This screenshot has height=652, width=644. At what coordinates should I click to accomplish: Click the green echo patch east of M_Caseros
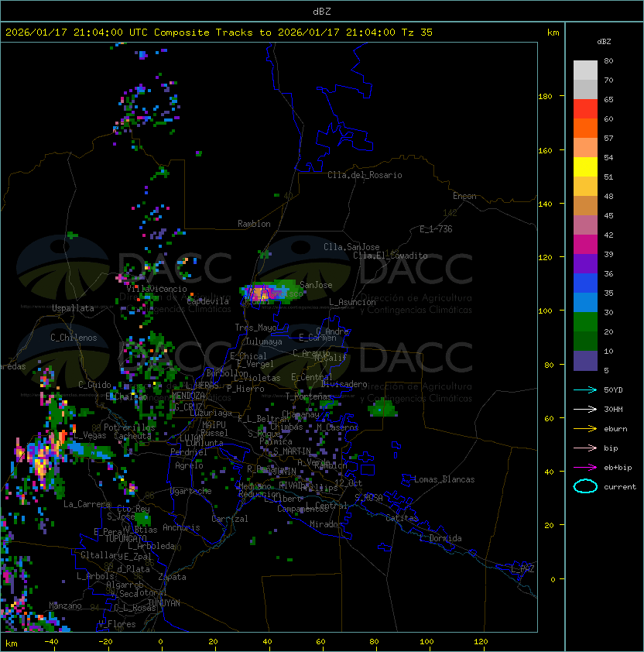pyautogui.click(x=382, y=408)
